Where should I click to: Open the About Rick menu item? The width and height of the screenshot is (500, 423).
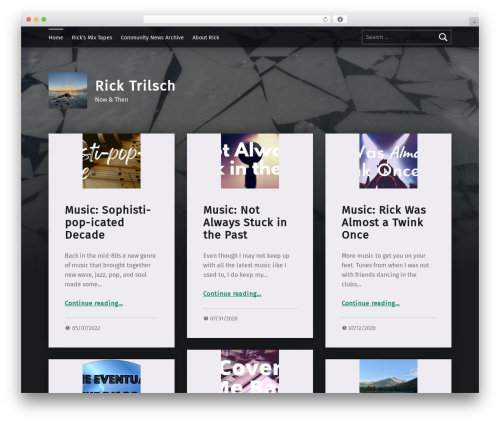tap(206, 37)
